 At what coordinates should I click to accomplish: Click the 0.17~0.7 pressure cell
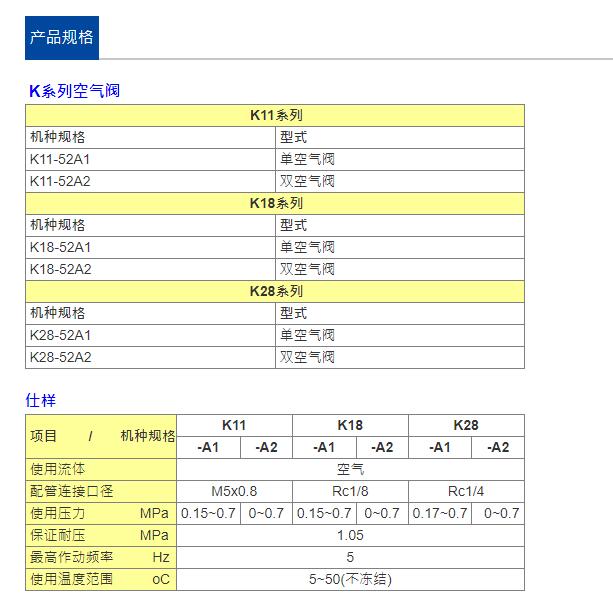[440, 513]
